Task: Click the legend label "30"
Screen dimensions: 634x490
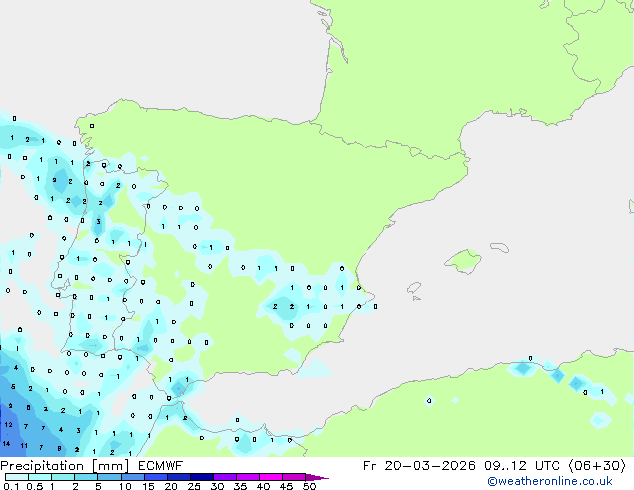Action: pyautogui.click(x=217, y=486)
